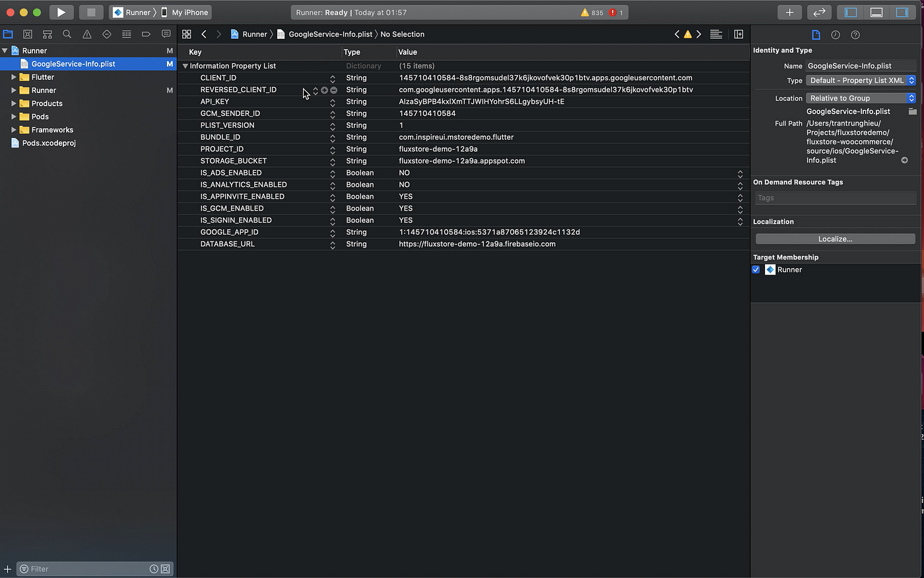Viewport: 924px width, 578px height.
Task: Toggle the bottom debug area
Action: coord(876,12)
